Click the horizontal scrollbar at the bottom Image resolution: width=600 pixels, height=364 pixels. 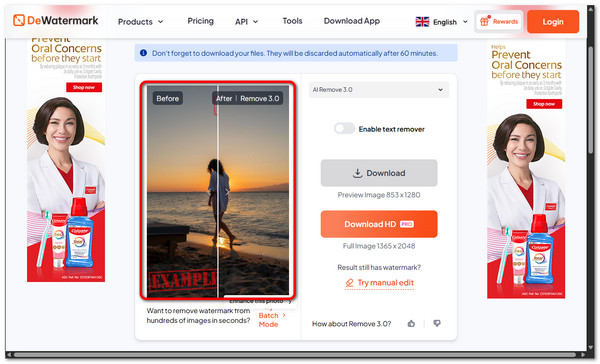[x=294, y=355]
